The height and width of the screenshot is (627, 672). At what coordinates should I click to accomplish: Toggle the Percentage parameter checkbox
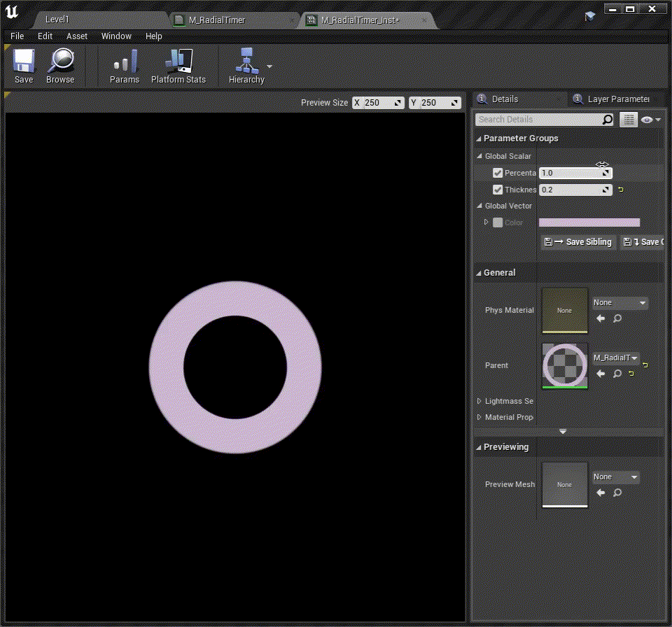tap(498, 173)
